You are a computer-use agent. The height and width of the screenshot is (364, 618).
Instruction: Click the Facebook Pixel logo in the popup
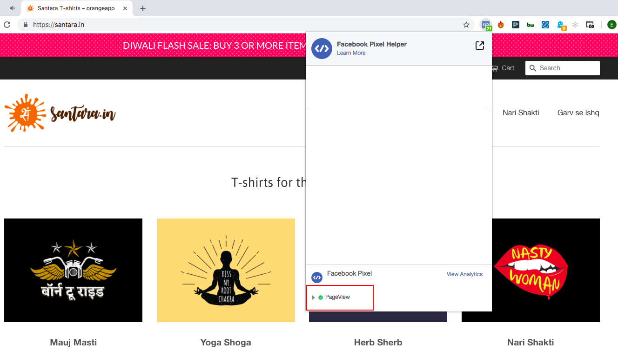317,278
